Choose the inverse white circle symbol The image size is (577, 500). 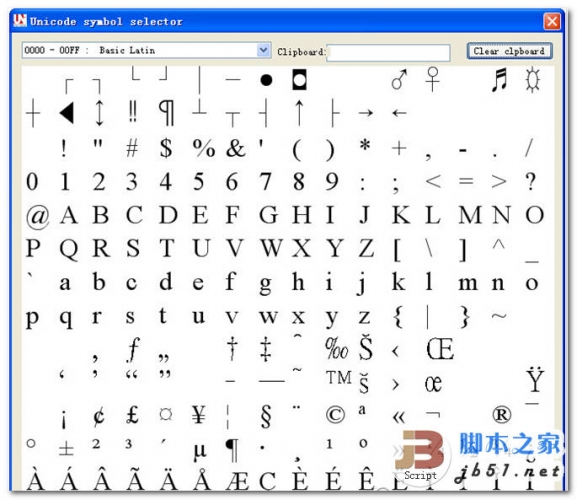299,79
